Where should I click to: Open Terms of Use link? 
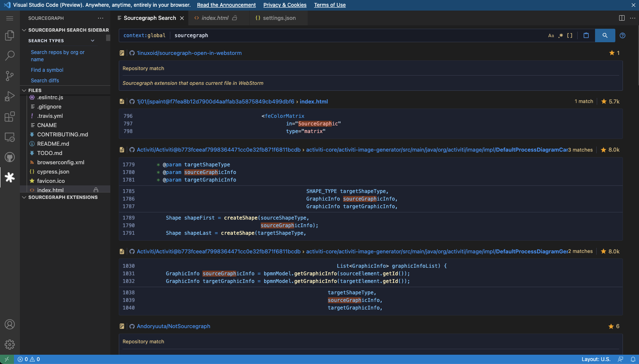(330, 5)
